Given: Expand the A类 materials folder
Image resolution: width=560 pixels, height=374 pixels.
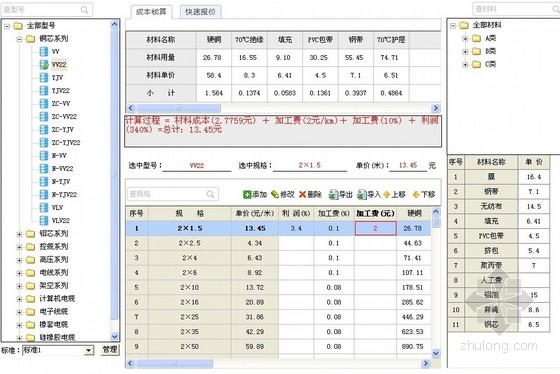Looking at the screenshot, I should click(465, 39).
